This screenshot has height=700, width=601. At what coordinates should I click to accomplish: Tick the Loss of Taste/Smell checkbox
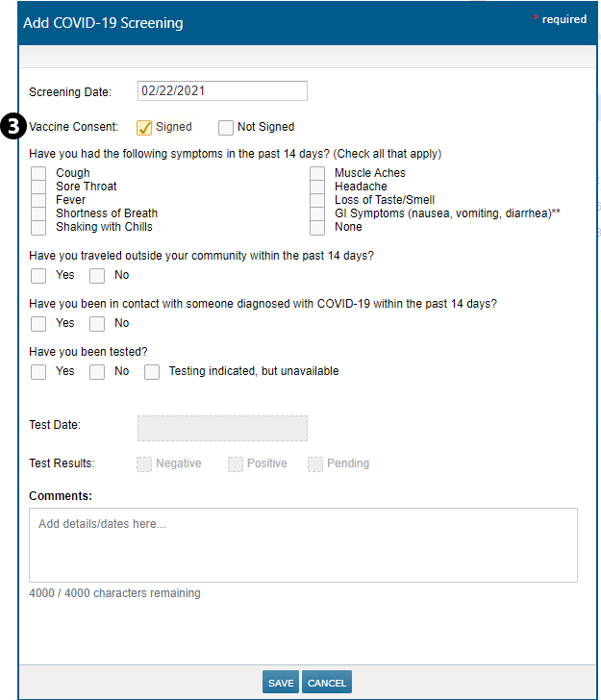(317, 201)
